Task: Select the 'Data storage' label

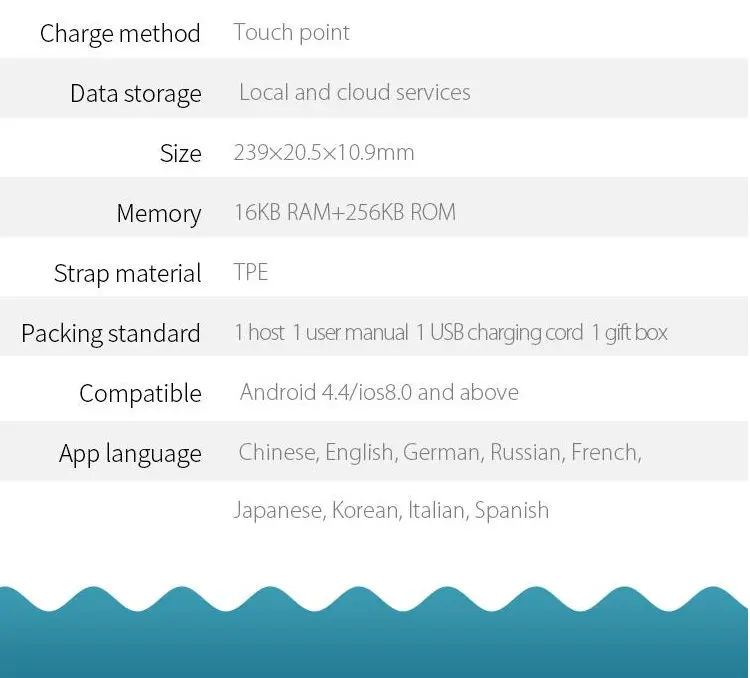Action: (135, 94)
